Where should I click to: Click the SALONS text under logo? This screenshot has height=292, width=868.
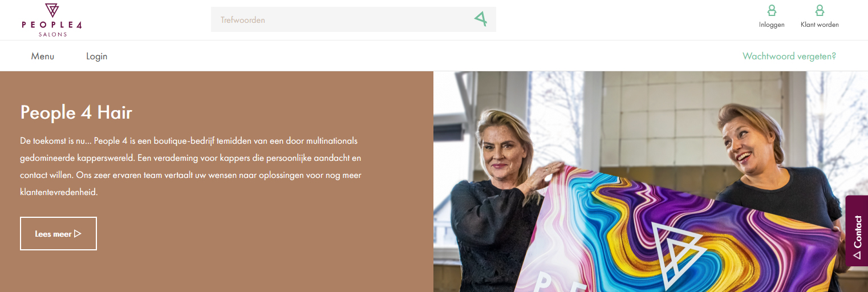click(x=52, y=34)
